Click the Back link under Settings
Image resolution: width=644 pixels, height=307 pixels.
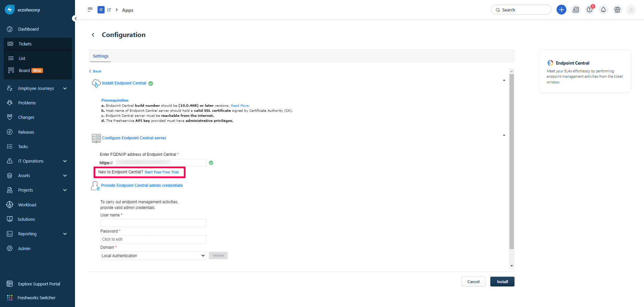[95, 71]
